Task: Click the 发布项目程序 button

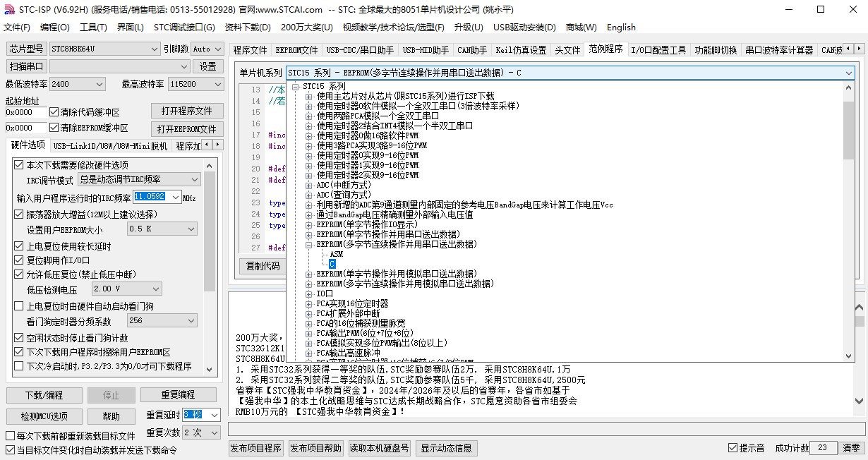Action: tap(256, 448)
